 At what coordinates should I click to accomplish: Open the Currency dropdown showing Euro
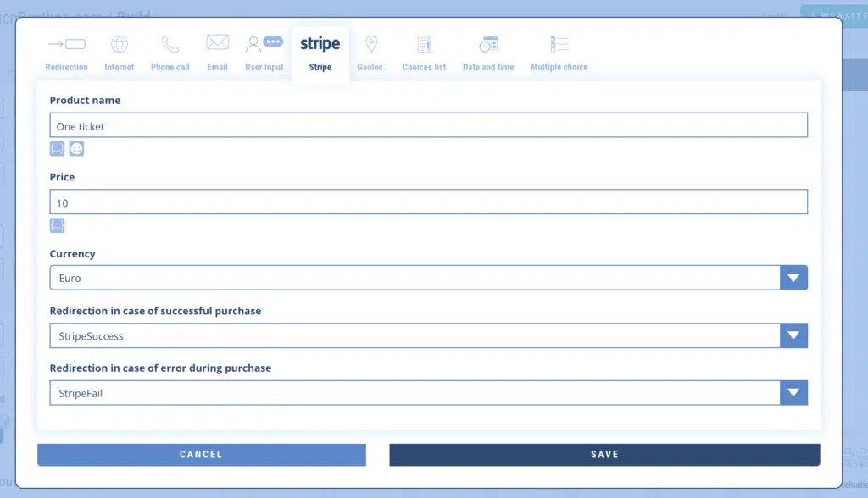point(793,278)
